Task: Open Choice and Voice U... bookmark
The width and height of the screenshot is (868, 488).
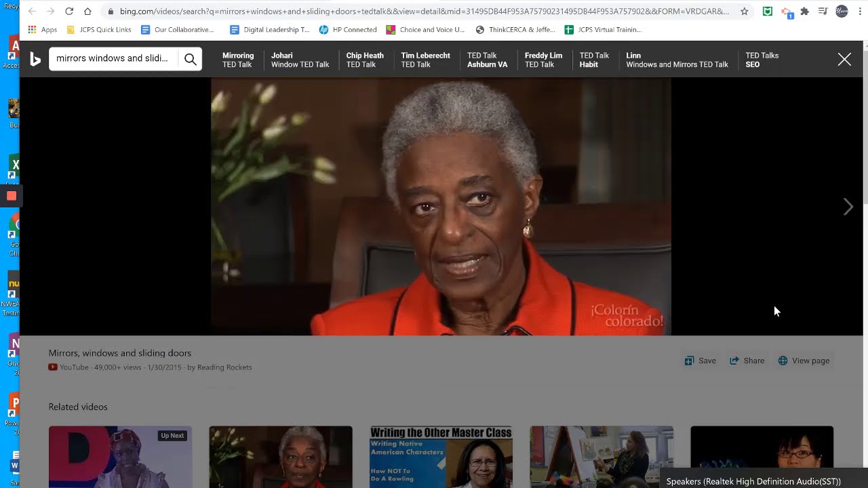Action: [425, 30]
